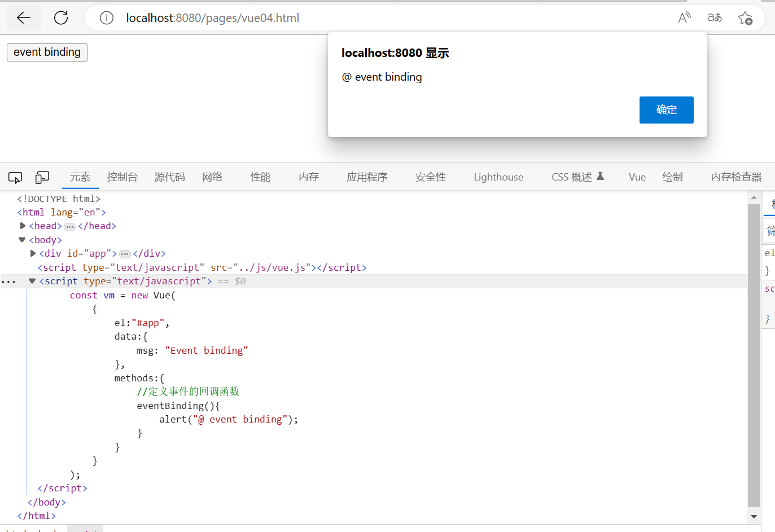Open the 安全性 tab
The width and height of the screenshot is (775, 532).
click(x=431, y=177)
